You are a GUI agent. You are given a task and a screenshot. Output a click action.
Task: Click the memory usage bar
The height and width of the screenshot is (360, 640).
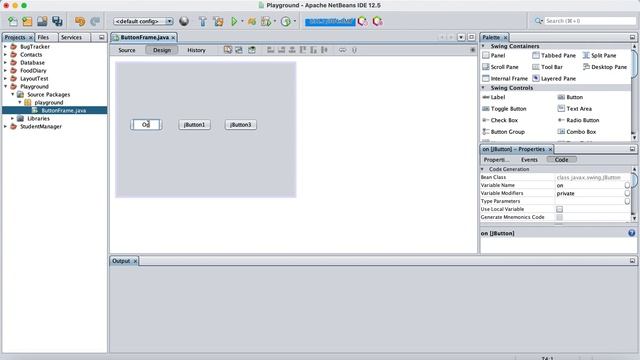pos(330,21)
